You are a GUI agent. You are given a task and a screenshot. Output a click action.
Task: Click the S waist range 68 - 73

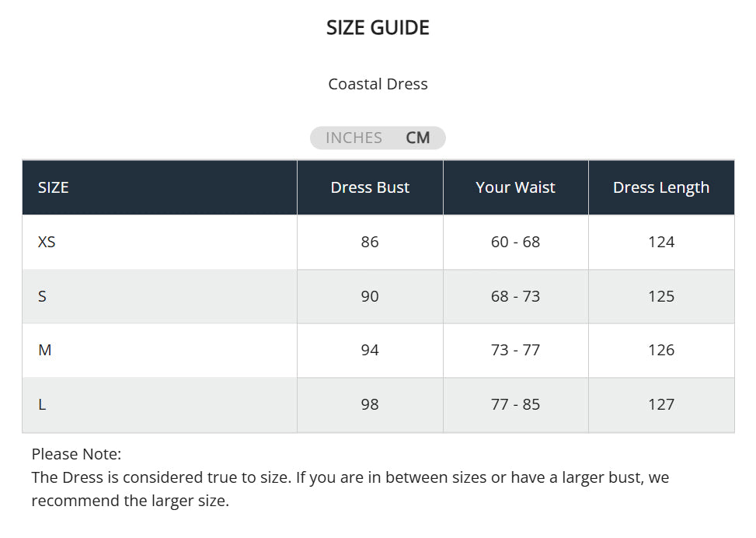[515, 296]
